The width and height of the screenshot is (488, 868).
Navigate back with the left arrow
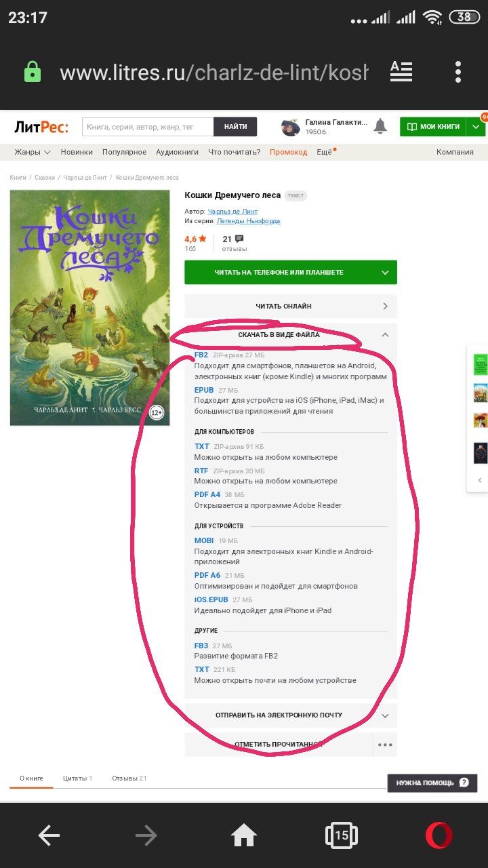[49, 835]
